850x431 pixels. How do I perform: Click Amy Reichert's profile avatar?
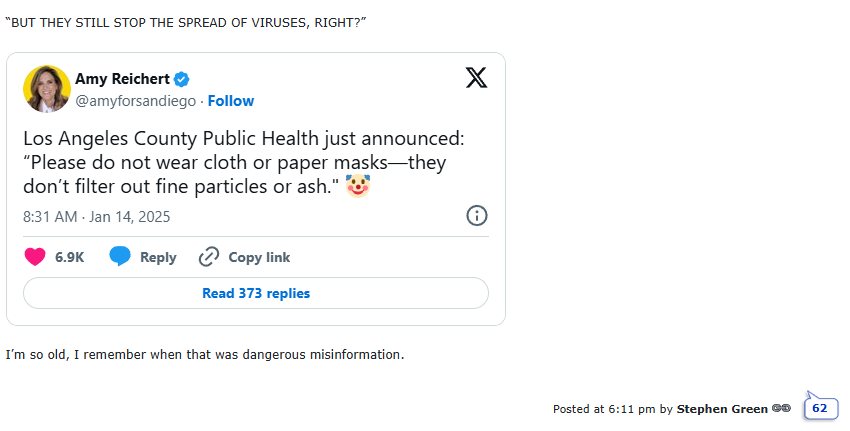click(x=47, y=89)
